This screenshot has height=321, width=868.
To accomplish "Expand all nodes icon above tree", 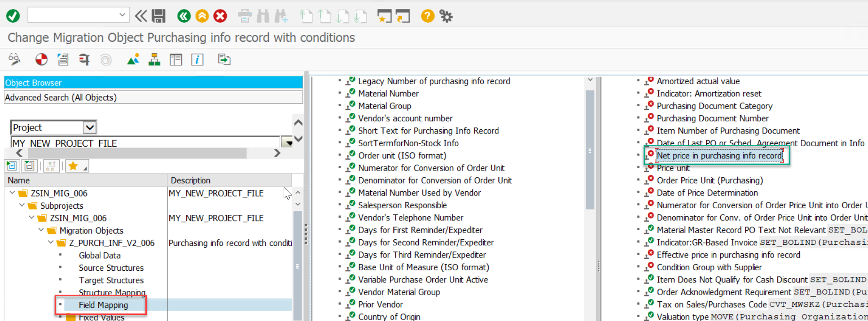I will point(12,165).
